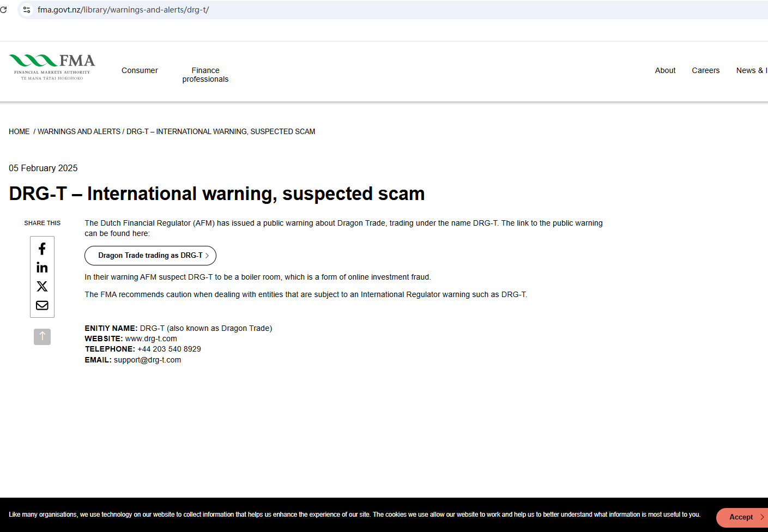The height and width of the screenshot is (532, 768).
Task: Open the Careers page
Action: point(705,70)
